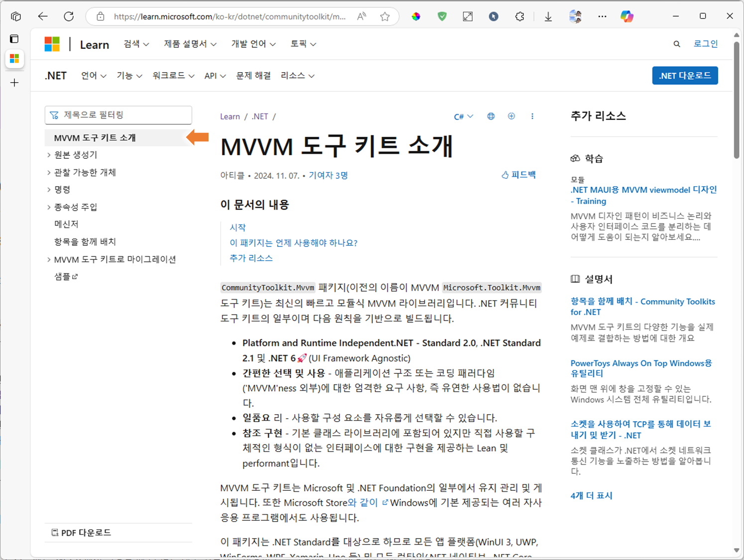Open the browser profile avatar
Viewport: 744px width, 560px height.
575,16
